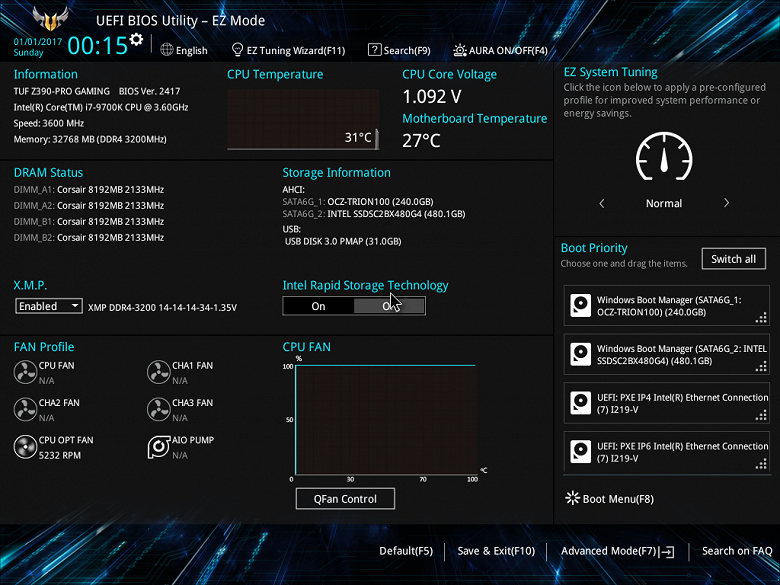Click the CHA2 FAN fan icon
Image resolution: width=780 pixels, height=585 pixels.
point(25,409)
